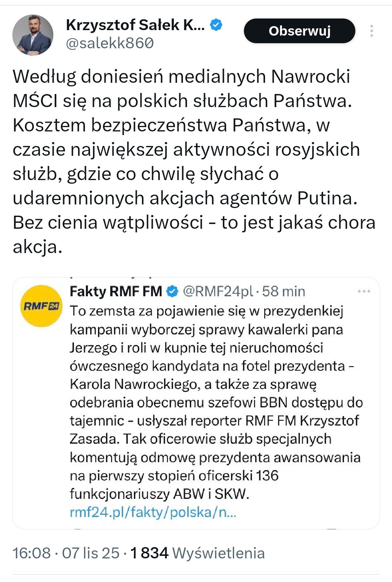Open the @RMF24pl handle
The height and width of the screenshot is (582, 392).
[x=218, y=291]
